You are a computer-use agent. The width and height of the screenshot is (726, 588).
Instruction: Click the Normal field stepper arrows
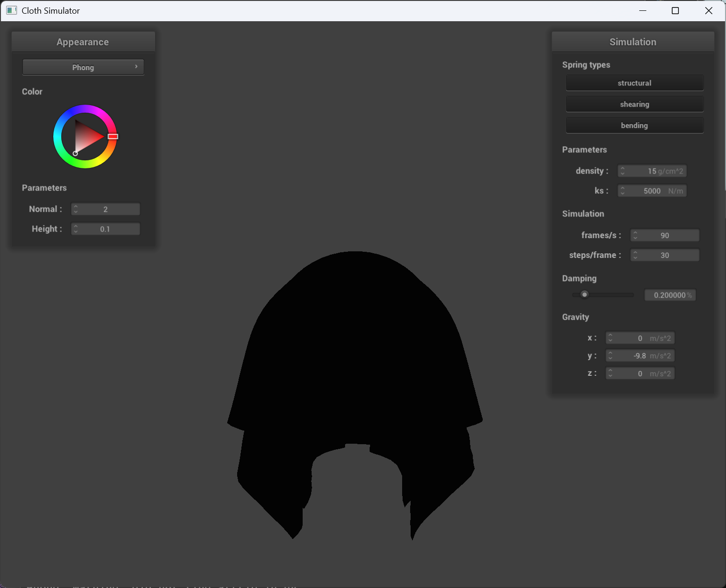(76, 209)
